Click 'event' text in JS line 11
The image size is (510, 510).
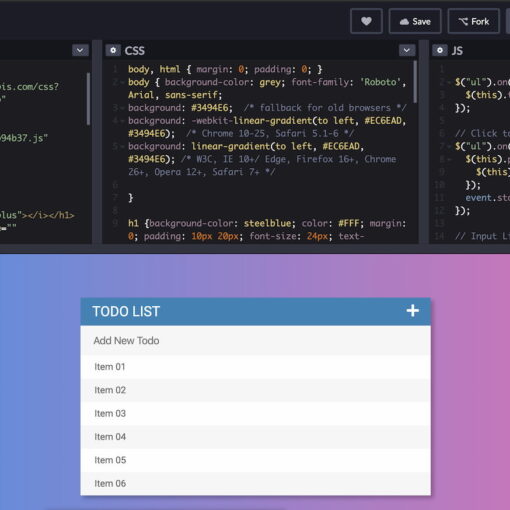(479, 198)
